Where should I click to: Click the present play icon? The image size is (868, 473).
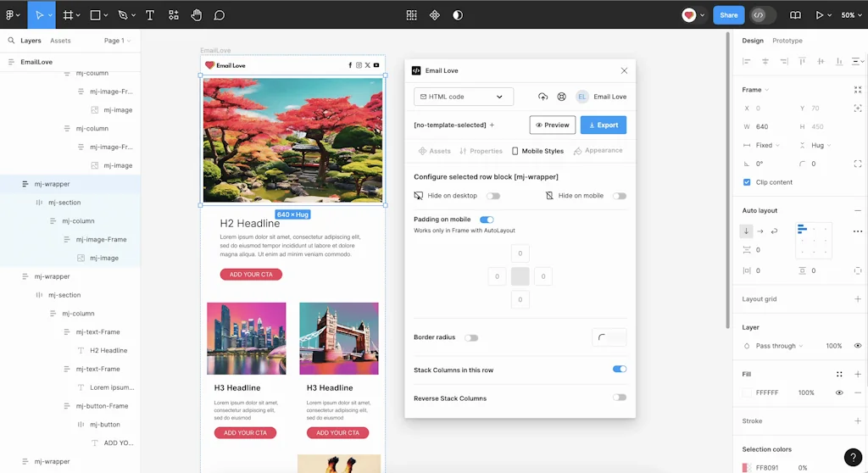pos(819,15)
